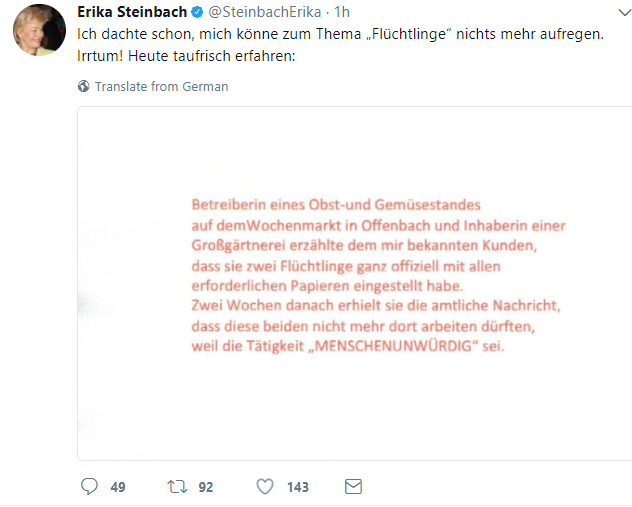Click the blue verified badge
This screenshot has width=632, height=507.
pos(196,11)
